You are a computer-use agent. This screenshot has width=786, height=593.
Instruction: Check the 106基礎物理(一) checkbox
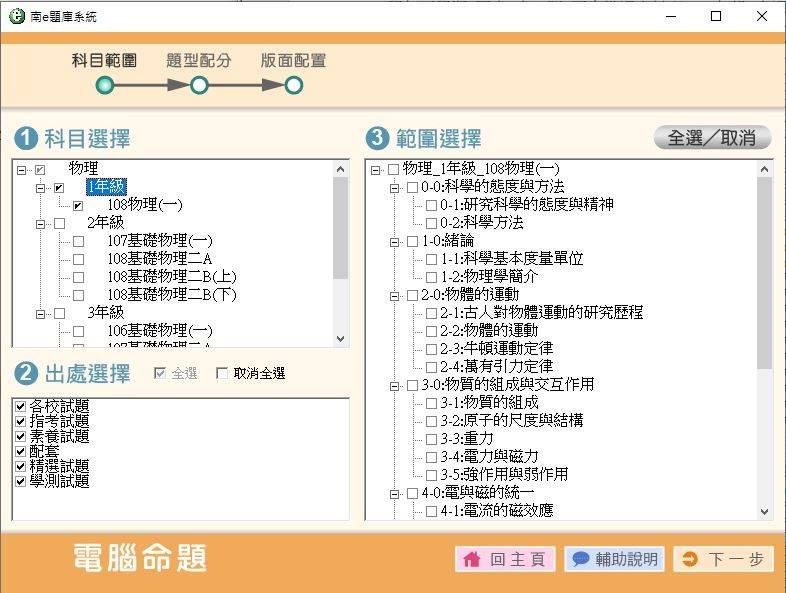(x=78, y=332)
